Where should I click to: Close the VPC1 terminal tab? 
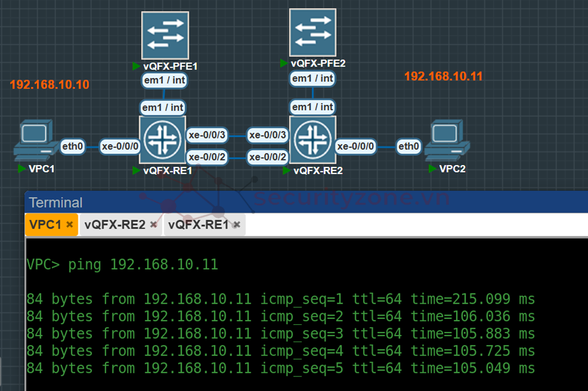pos(70,225)
